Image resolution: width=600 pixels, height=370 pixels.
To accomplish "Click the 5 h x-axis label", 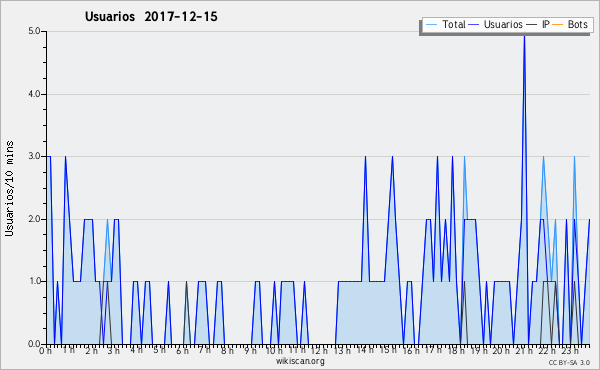I will click(160, 350).
